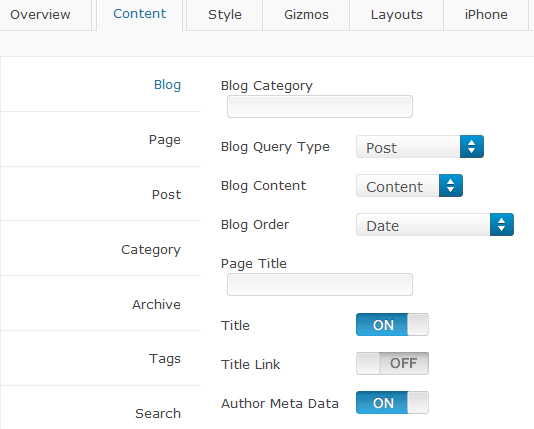Viewport: 534px width, 429px height.
Task: Open the Tags sidebar section
Action: [164, 359]
